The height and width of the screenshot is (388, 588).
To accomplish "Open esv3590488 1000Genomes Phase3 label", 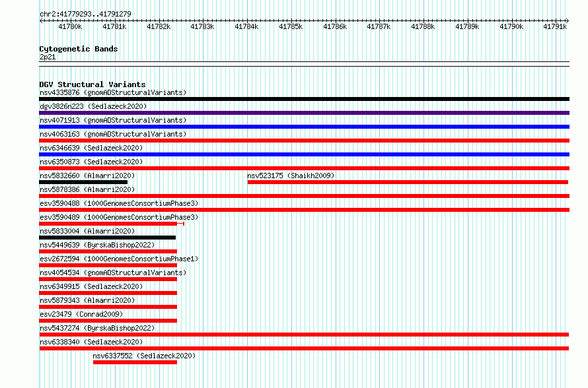I will (119, 203).
